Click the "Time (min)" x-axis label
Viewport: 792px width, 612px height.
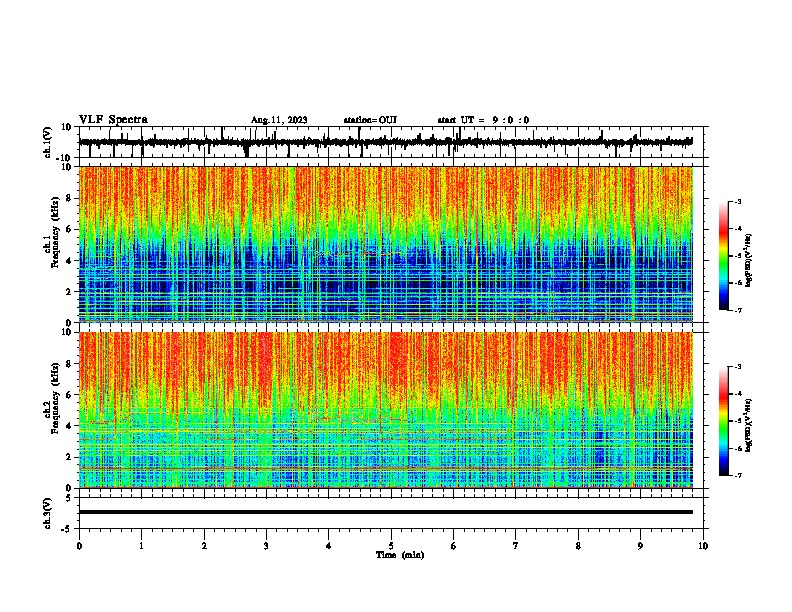click(x=400, y=555)
